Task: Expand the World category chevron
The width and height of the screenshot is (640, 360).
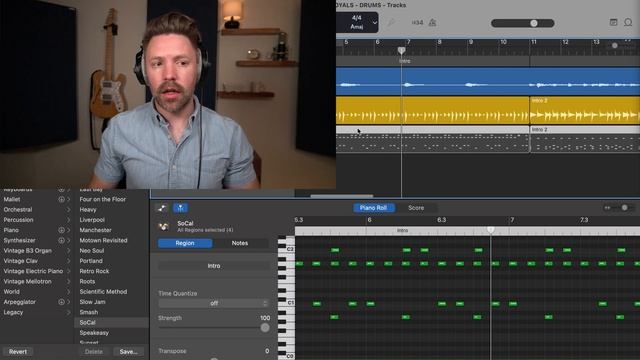Action: tap(69, 292)
